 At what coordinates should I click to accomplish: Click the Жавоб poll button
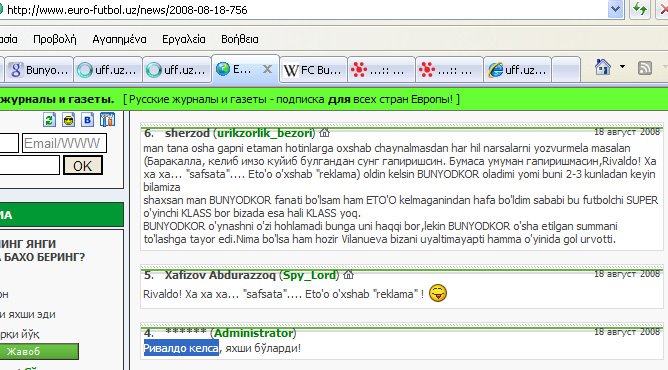pyautogui.click(x=39, y=352)
